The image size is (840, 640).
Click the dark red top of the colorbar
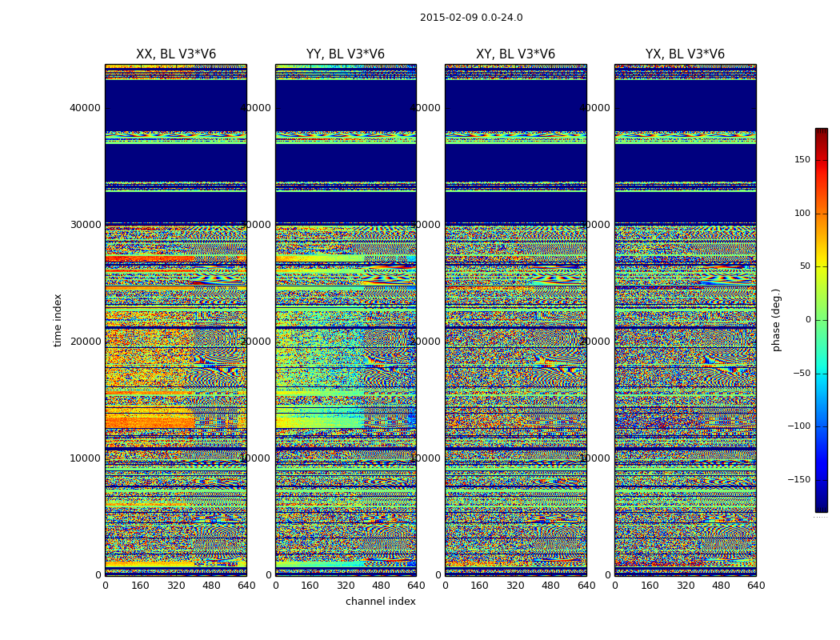(821, 133)
